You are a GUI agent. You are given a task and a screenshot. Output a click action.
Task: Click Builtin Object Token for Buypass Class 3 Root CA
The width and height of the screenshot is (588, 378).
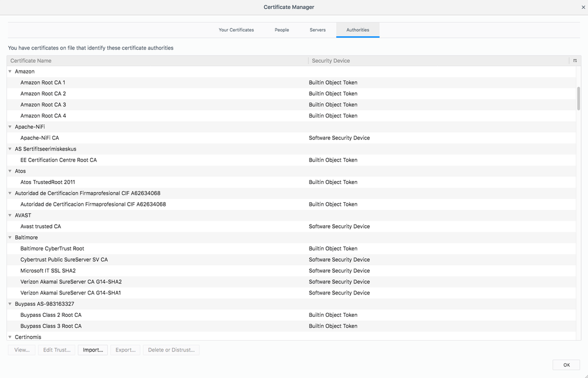(x=333, y=326)
